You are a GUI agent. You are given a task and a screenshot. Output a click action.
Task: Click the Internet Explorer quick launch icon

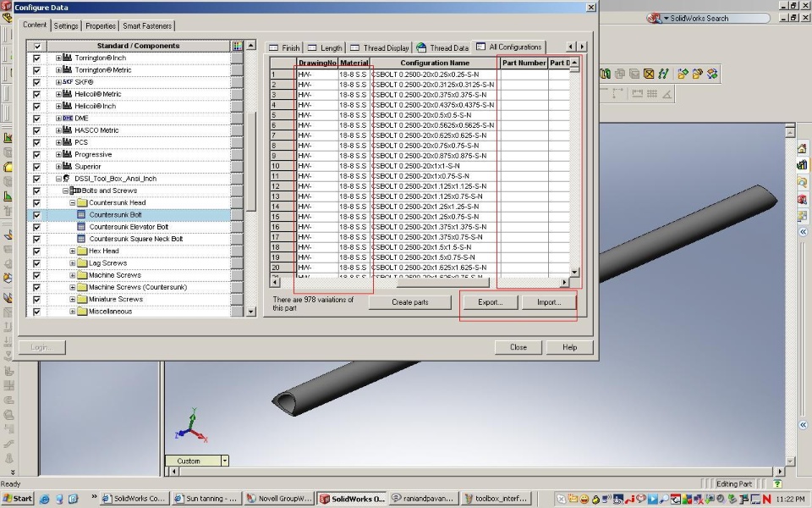(x=45, y=499)
